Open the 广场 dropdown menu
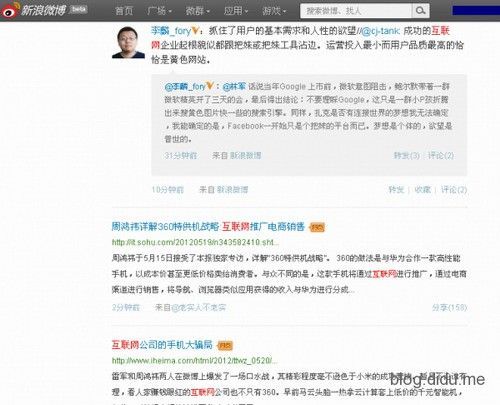The width and height of the screenshot is (500, 405). click(x=159, y=11)
